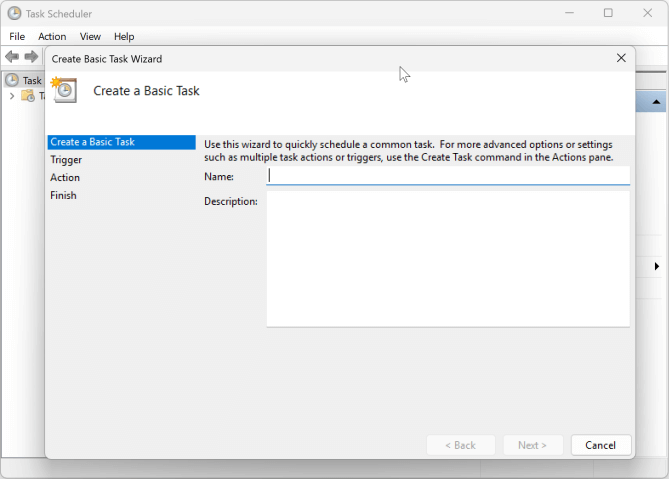669x479 pixels.
Task: Click the Task Scheduler clock icon in tree
Action: click(x=12, y=80)
